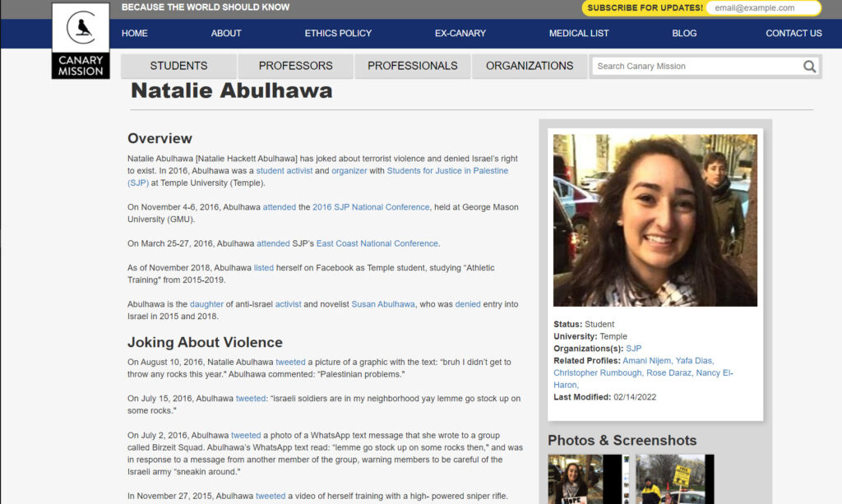Open second Photos & Screenshots thumbnail with yellow sign
Screen dimensions: 842x504
pyautogui.click(x=675, y=479)
